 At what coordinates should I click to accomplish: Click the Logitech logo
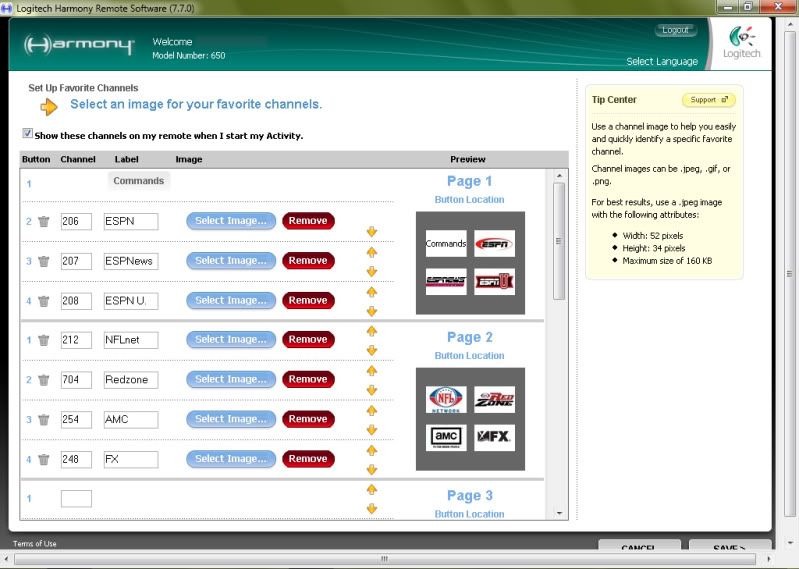741,43
